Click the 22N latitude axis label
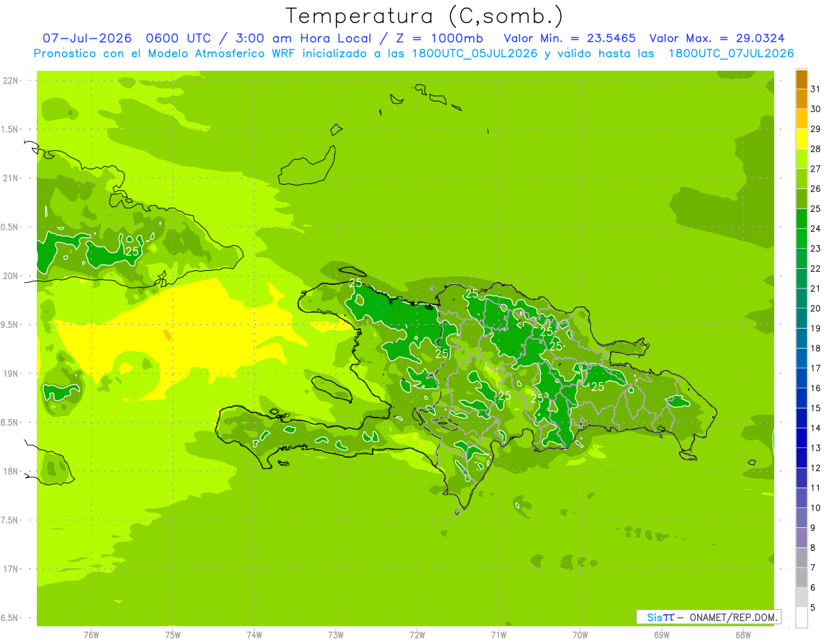This screenshot has height=644, width=834. tap(11, 80)
